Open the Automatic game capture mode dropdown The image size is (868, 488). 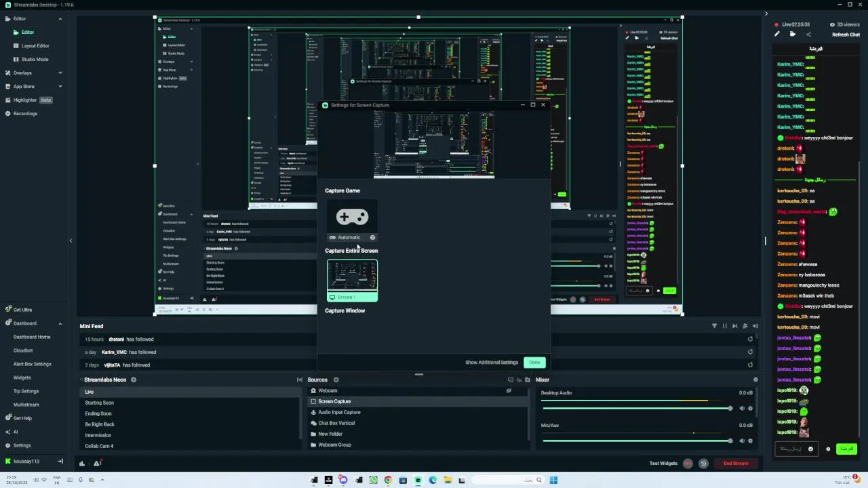[x=352, y=237]
